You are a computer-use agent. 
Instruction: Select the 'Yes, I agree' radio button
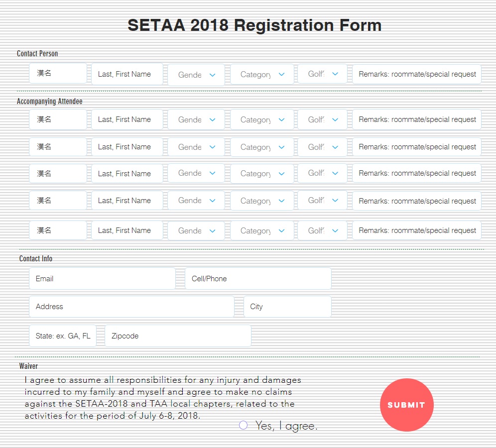coord(243,425)
